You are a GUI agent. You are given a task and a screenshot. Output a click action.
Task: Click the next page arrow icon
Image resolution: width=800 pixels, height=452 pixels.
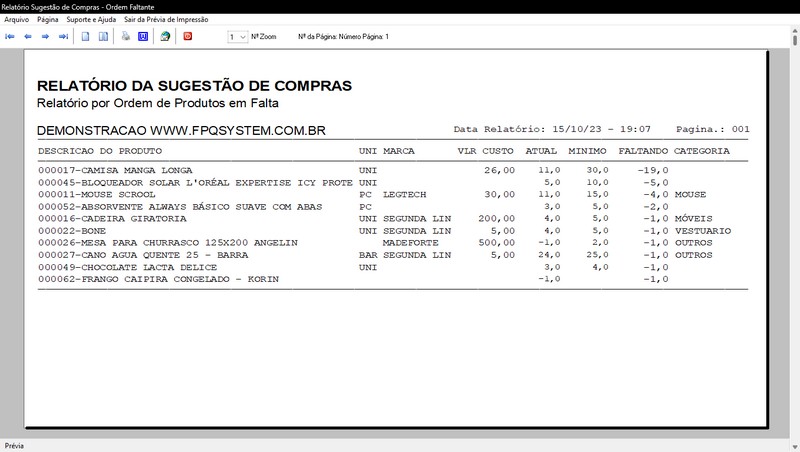pyautogui.click(x=45, y=37)
